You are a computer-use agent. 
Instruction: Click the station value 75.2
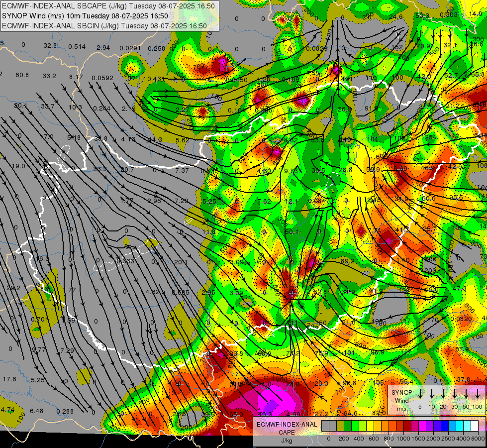[293, 353]
